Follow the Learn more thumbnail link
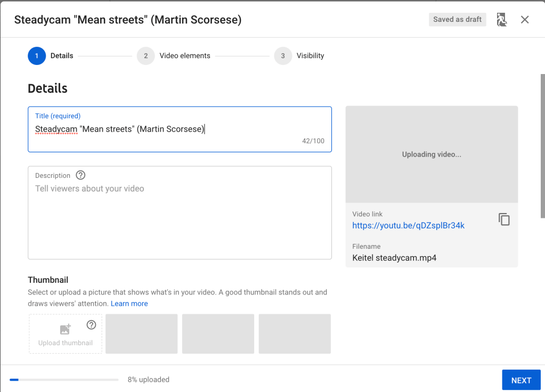This screenshot has width=545, height=392. click(129, 304)
